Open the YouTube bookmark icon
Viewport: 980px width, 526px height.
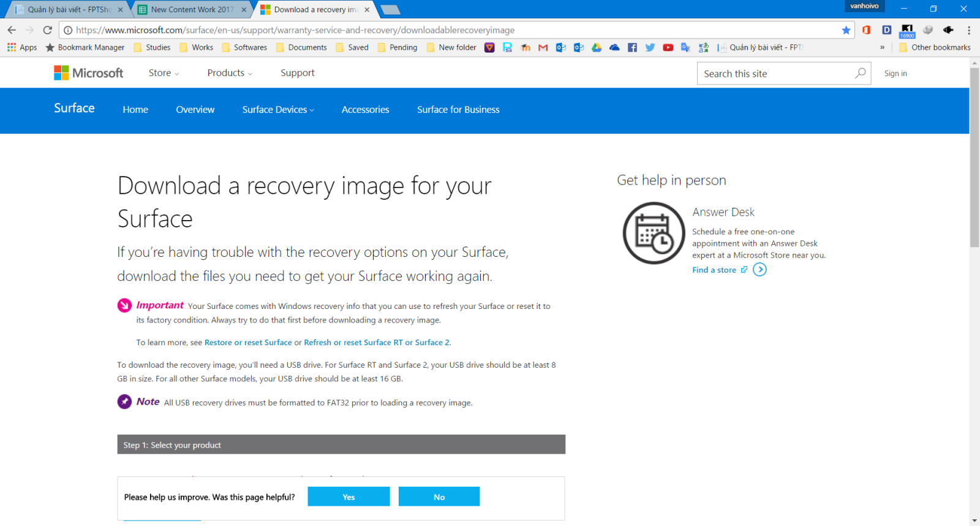tap(668, 47)
